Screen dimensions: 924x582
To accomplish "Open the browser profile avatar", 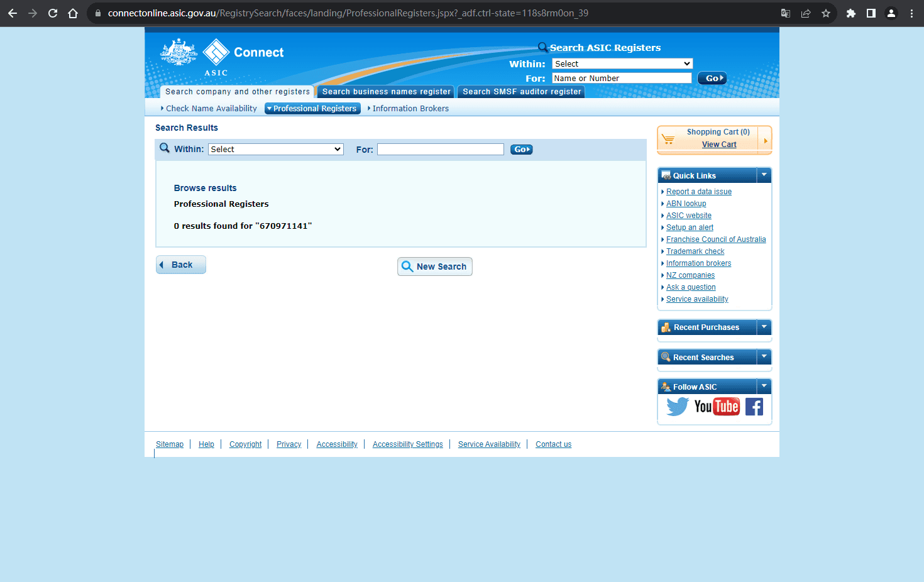I will 891,13.
